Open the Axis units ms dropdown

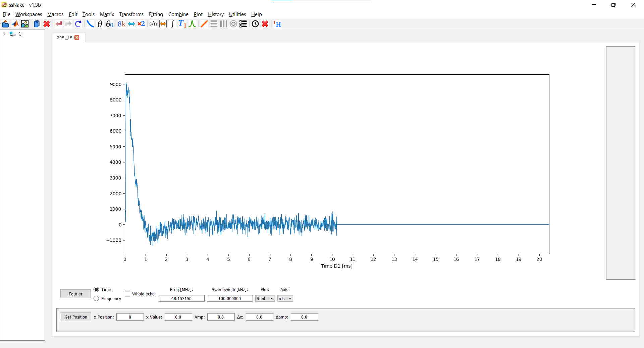(x=285, y=298)
